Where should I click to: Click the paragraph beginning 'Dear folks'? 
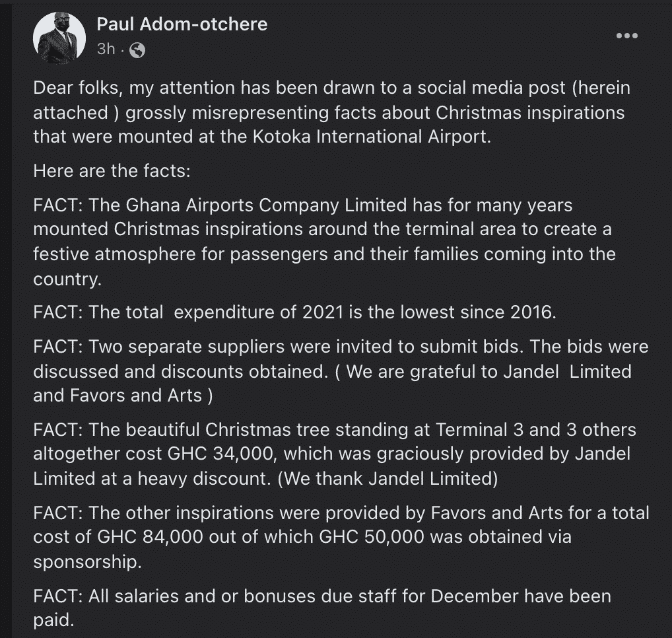(x=332, y=112)
